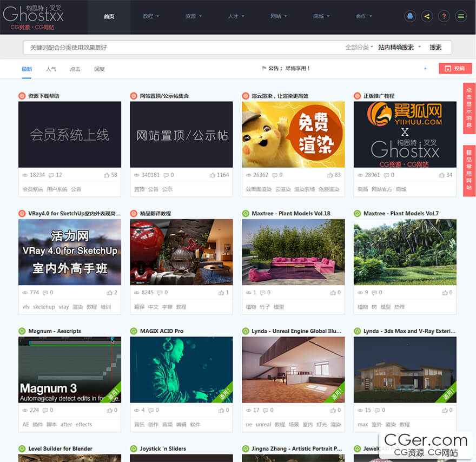Screen dimensions: 476x462
Task: Open the Magnum 3 thumbnail
Action: pos(70,369)
